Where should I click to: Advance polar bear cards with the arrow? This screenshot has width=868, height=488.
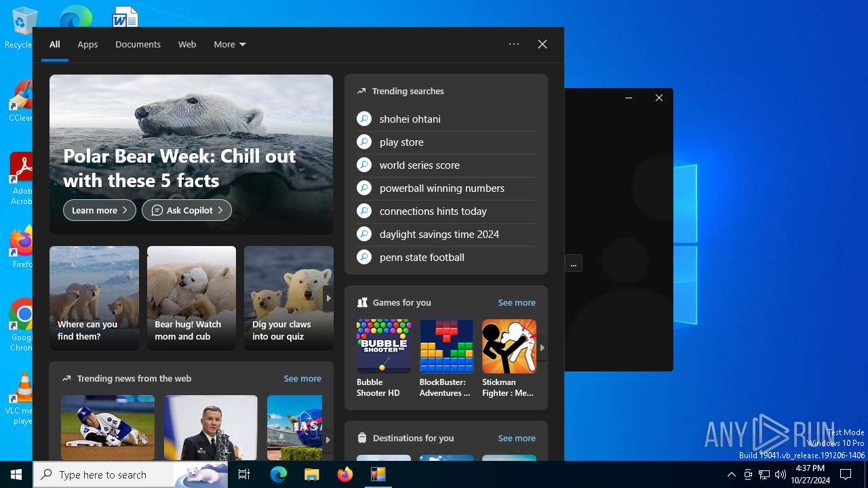(328, 298)
